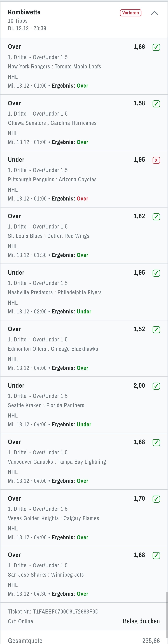Viewport: 168px width, 644px height.
Task: Click green check icon for Golden Knights–Flames tip
Action: 156,499
